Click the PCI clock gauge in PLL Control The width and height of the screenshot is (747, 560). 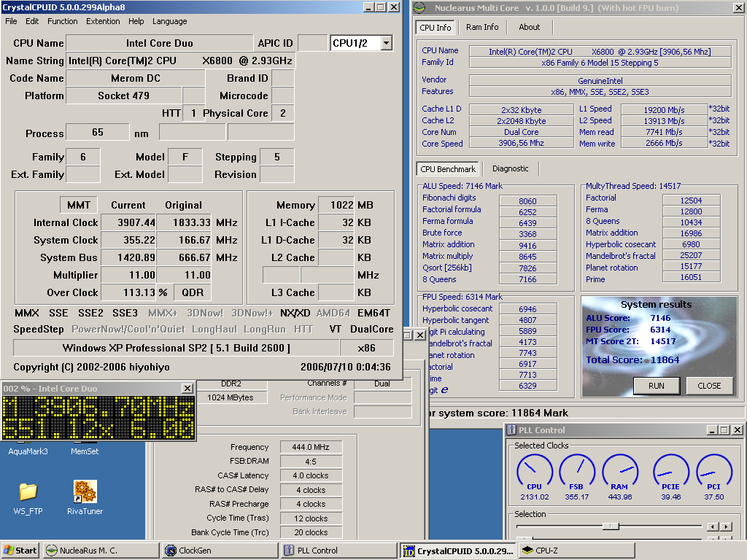[x=713, y=472]
